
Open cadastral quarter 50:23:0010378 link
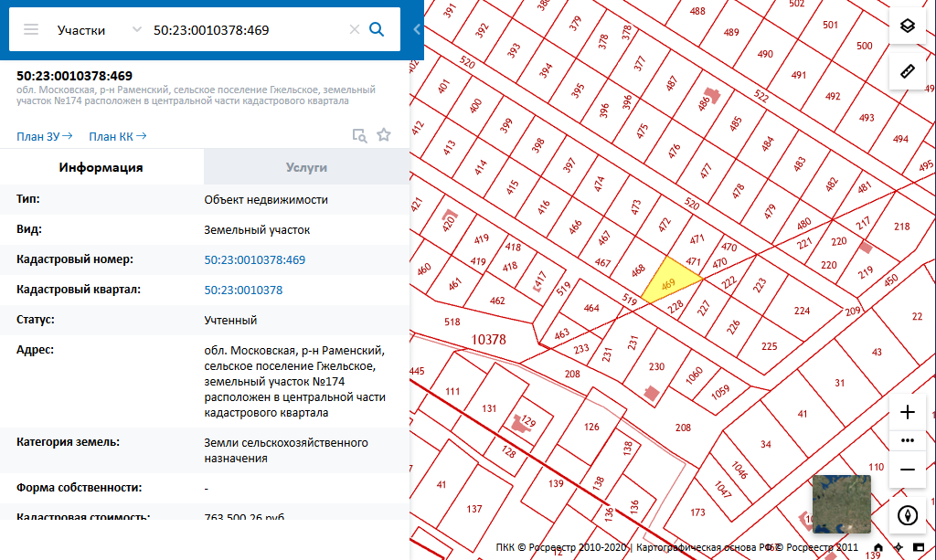click(243, 291)
